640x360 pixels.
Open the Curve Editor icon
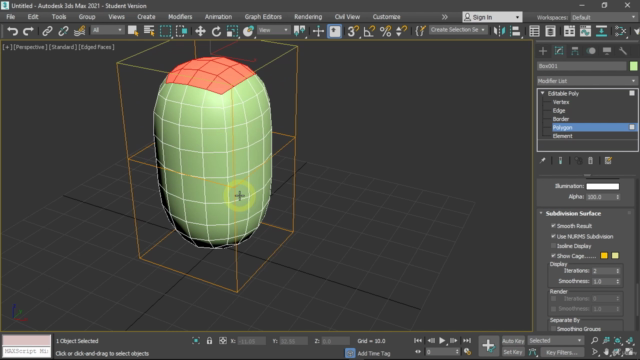(585, 31)
